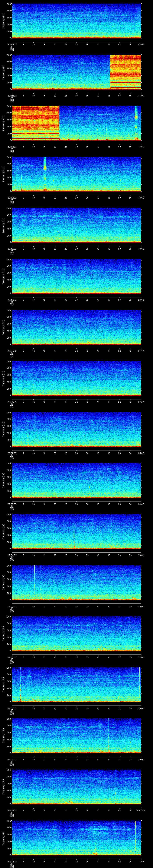The image size is (153, 868).
Task: Click the 22:50:00 start time label
Action: pos(12,351)
